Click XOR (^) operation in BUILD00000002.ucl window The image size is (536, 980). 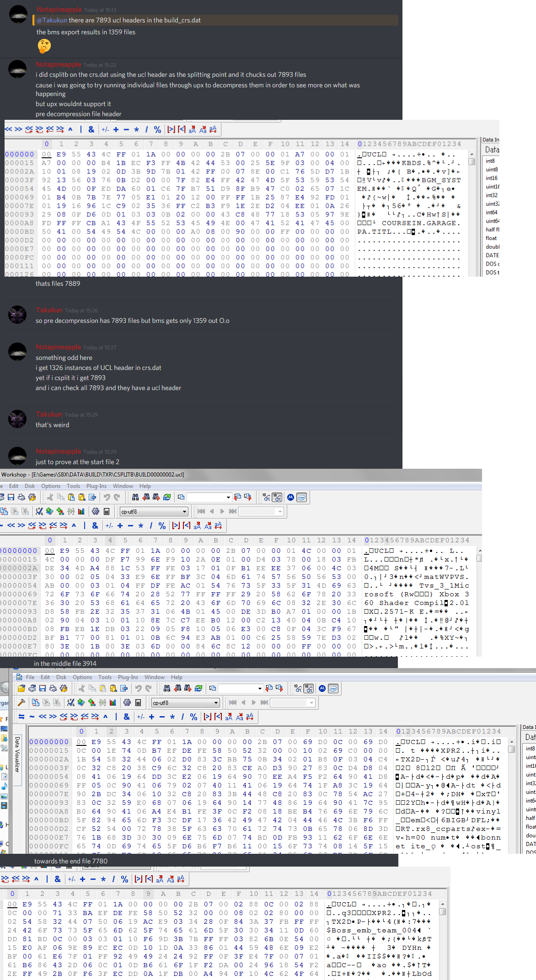(74, 525)
